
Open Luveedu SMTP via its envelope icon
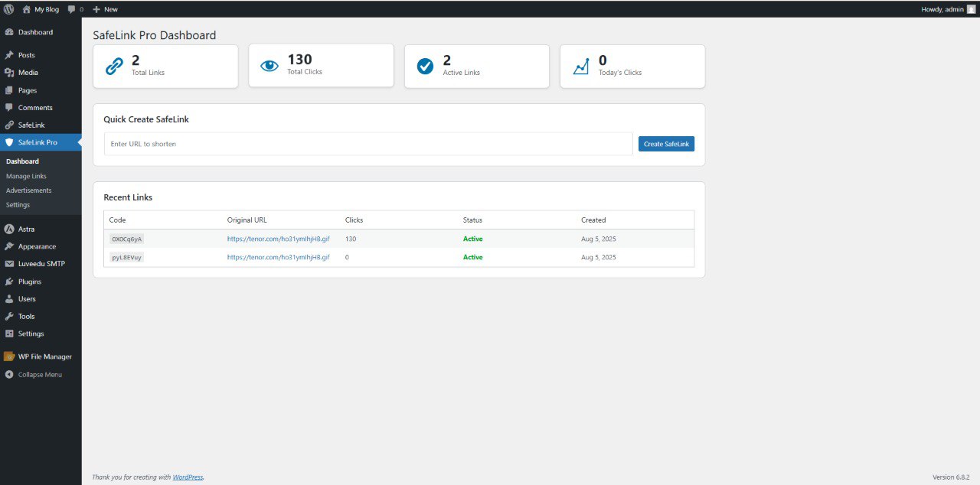9,264
